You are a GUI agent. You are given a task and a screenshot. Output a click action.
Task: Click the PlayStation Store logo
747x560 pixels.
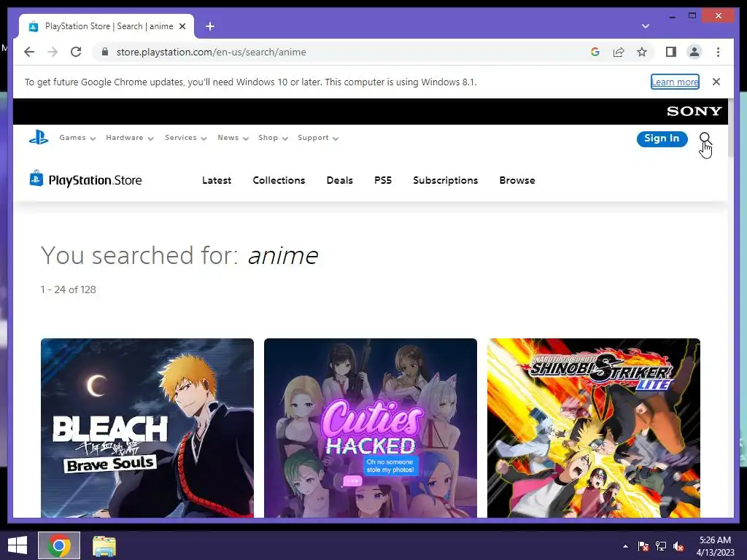coord(86,180)
